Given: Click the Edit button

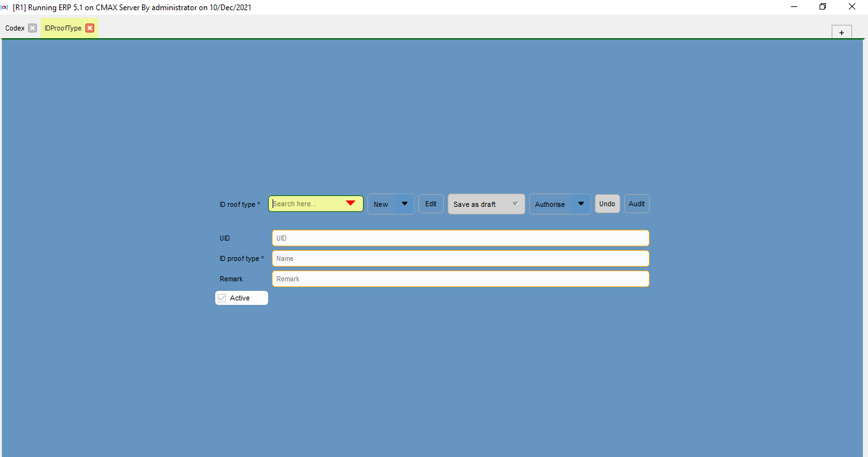Looking at the screenshot, I should point(431,204).
